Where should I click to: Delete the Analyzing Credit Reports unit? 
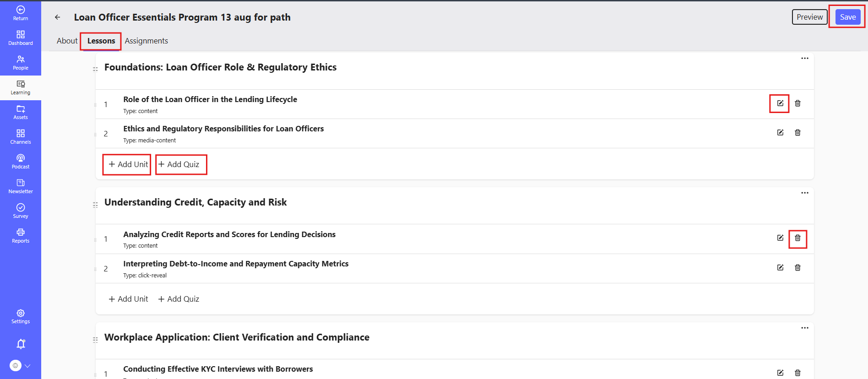(x=797, y=238)
